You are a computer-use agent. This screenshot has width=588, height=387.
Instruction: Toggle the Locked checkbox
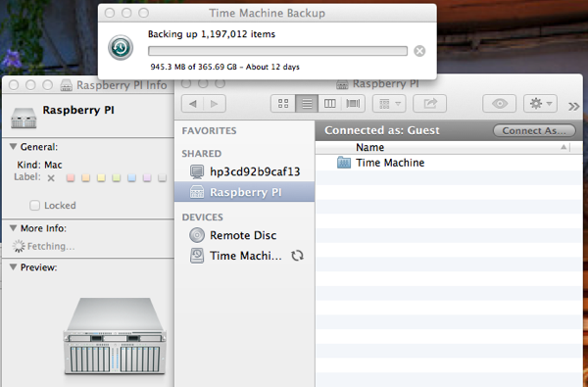(35, 206)
